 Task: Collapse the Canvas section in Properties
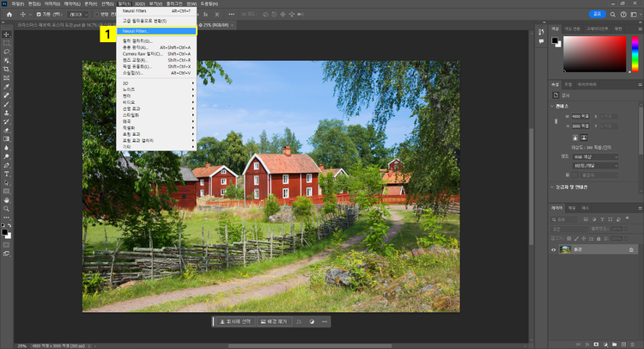[552, 106]
